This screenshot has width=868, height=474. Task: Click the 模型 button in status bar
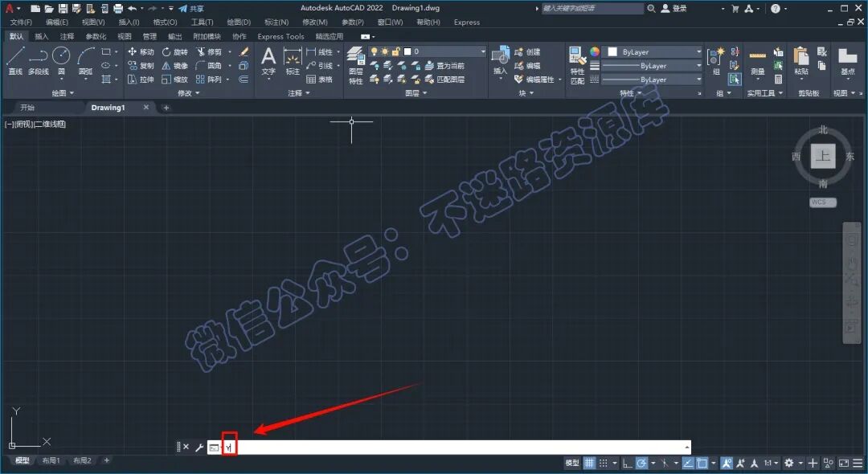tap(572, 463)
